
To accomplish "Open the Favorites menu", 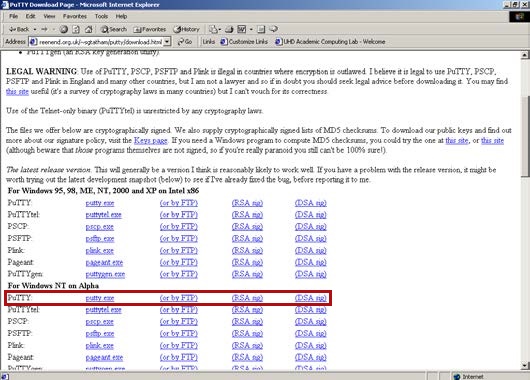I will [75, 16].
